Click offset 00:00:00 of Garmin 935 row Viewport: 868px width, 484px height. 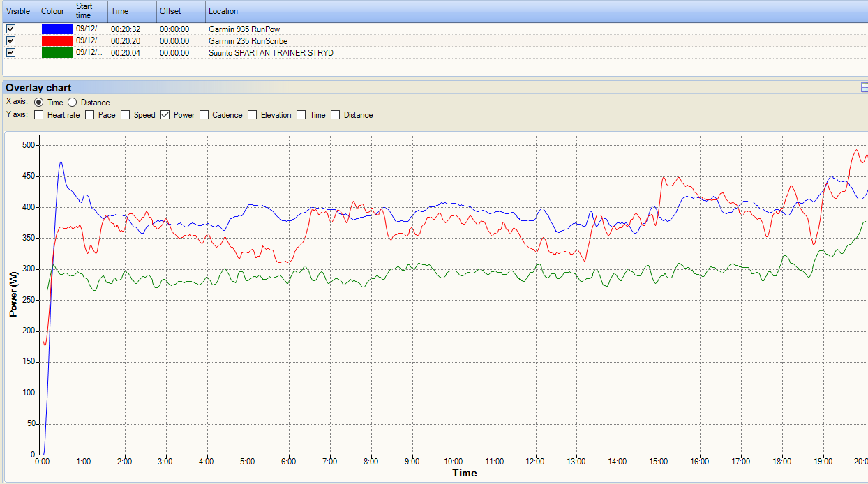pos(174,29)
